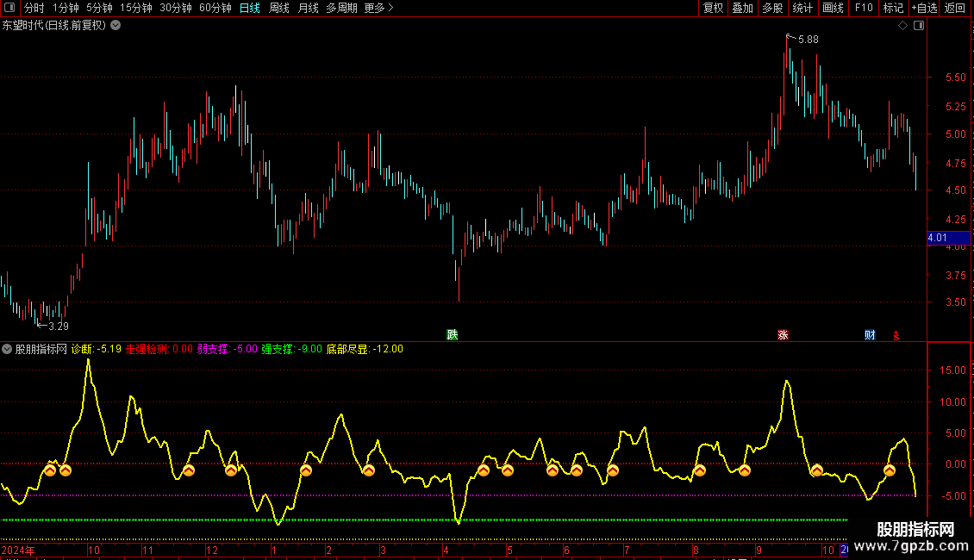Click the first buy-signal arrow on indicator
This screenshot has height=560, width=974.
[x=50, y=470]
